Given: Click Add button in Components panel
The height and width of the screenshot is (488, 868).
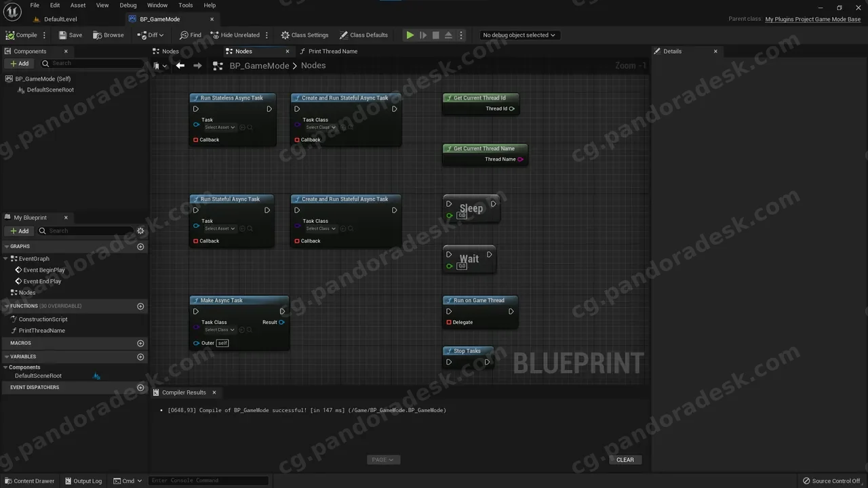Looking at the screenshot, I should (x=19, y=64).
